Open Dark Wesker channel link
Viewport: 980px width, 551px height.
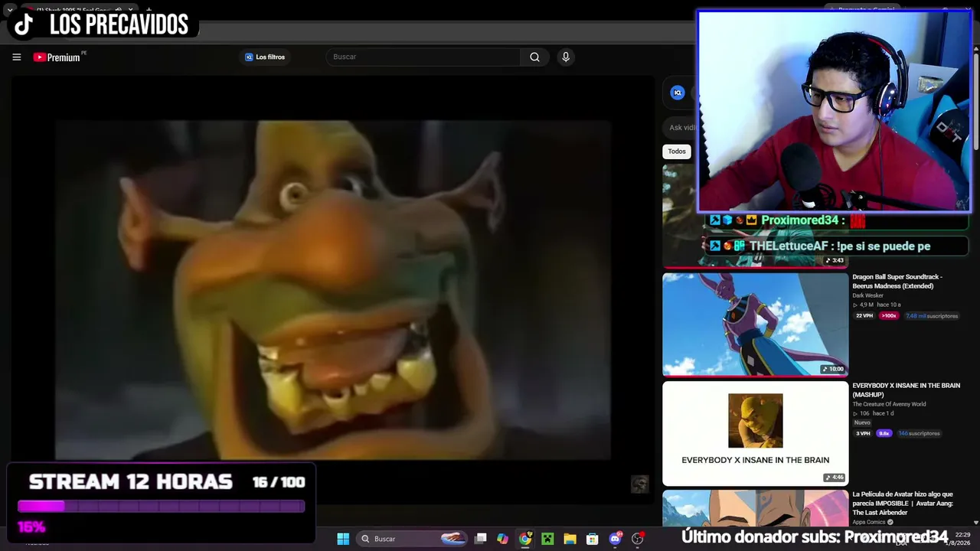[867, 295]
